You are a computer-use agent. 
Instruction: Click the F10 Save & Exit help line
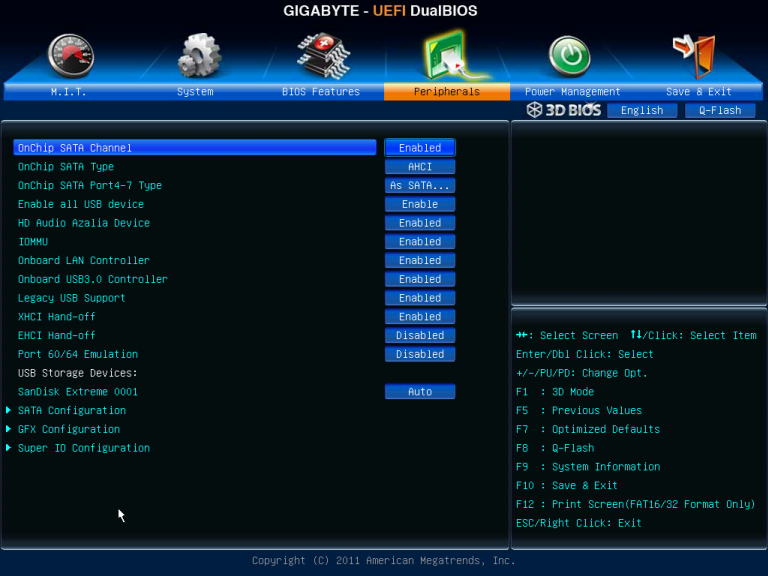[567, 485]
